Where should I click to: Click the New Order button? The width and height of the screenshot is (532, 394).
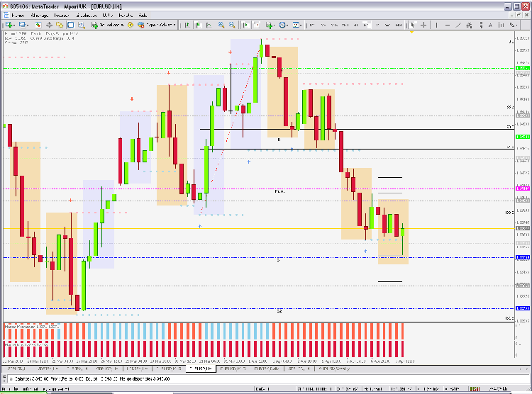click(107, 25)
